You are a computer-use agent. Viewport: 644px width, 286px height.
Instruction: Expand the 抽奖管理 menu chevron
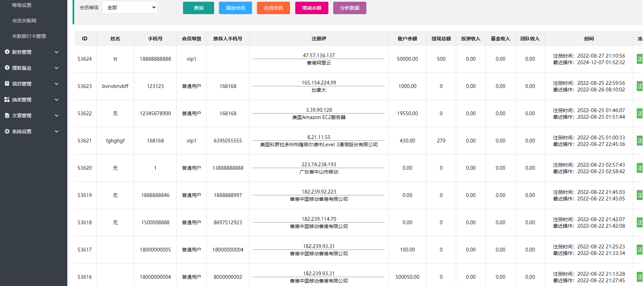pyautogui.click(x=57, y=100)
